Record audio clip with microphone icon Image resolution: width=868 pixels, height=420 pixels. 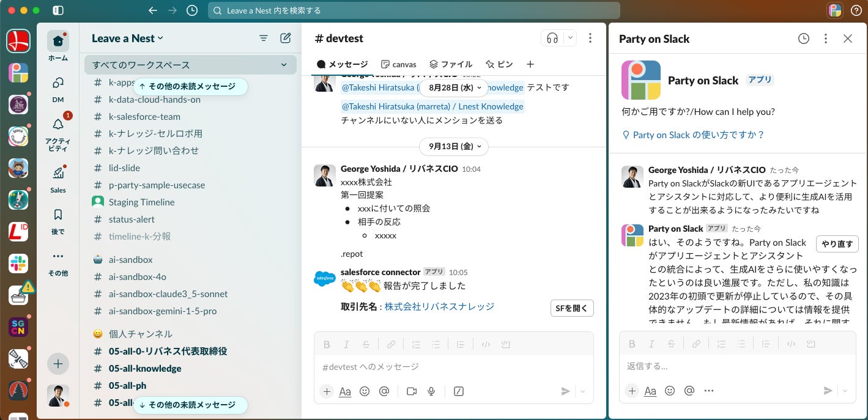click(x=431, y=391)
